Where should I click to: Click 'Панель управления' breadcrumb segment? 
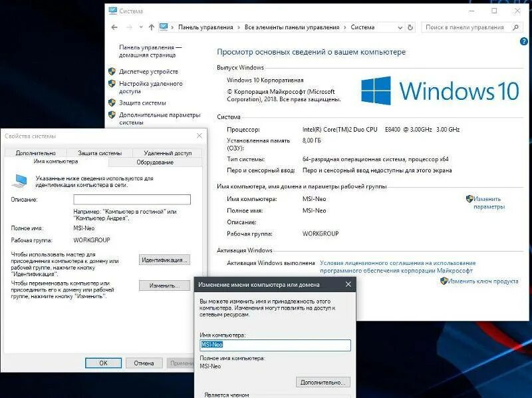pos(205,27)
